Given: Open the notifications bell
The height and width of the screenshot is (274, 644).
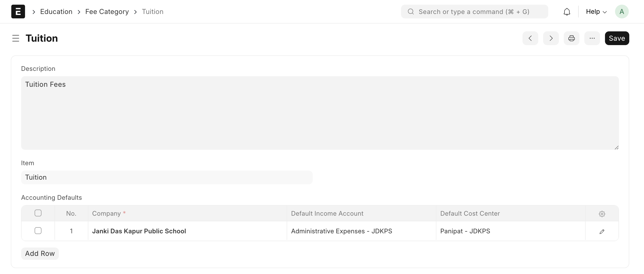Looking at the screenshot, I should [567, 12].
